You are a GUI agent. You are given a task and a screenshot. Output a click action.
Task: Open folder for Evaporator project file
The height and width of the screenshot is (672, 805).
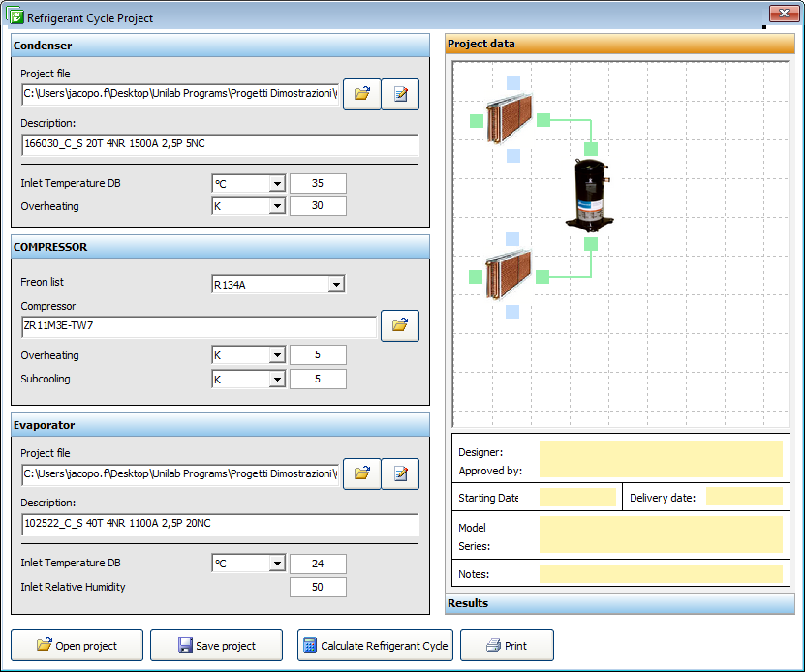click(x=361, y=473)
